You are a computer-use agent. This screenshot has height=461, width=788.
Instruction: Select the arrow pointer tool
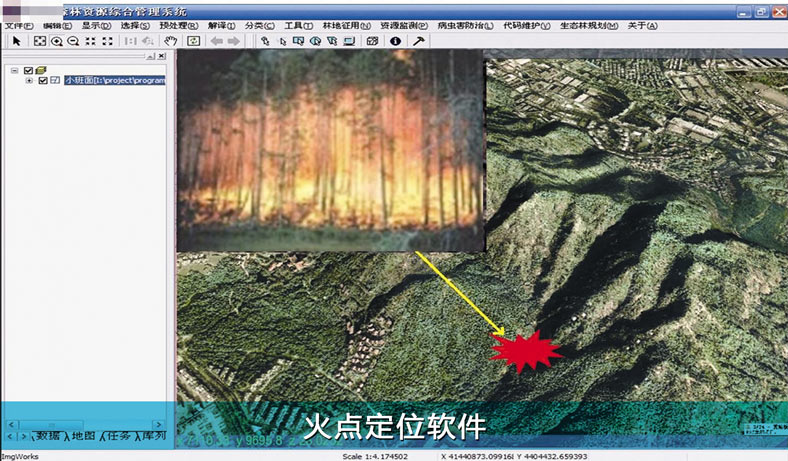[x=16, y=41]
